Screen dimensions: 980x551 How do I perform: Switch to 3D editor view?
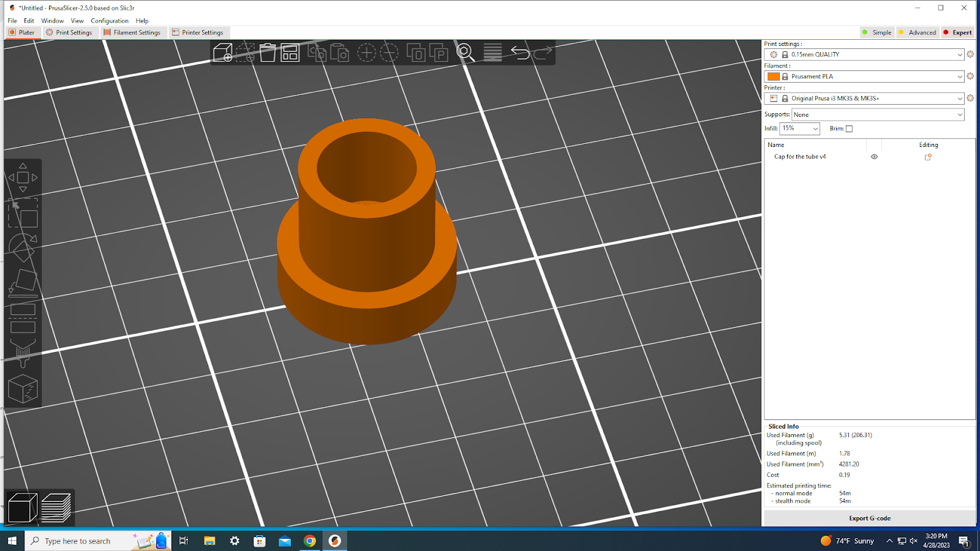(23, 508)
